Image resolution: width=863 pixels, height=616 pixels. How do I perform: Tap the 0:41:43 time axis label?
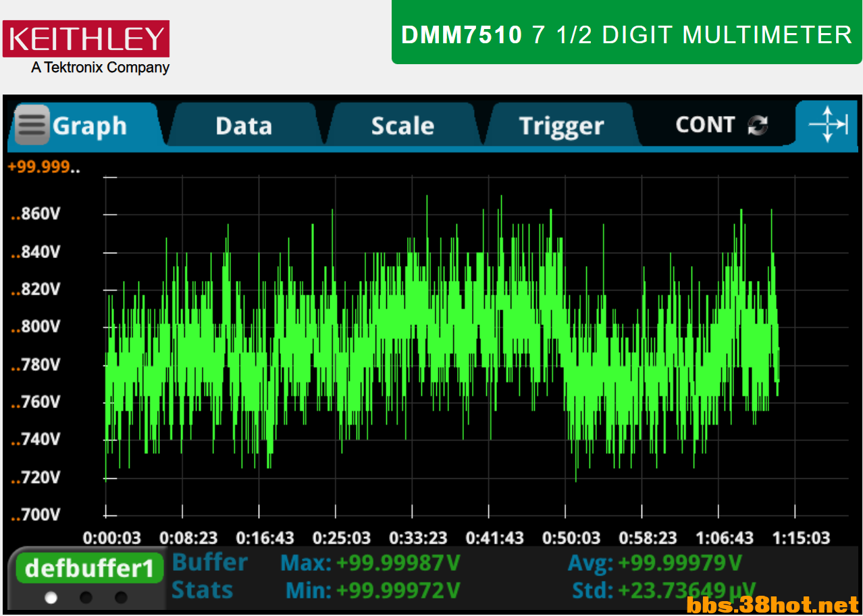pos(495,538)
